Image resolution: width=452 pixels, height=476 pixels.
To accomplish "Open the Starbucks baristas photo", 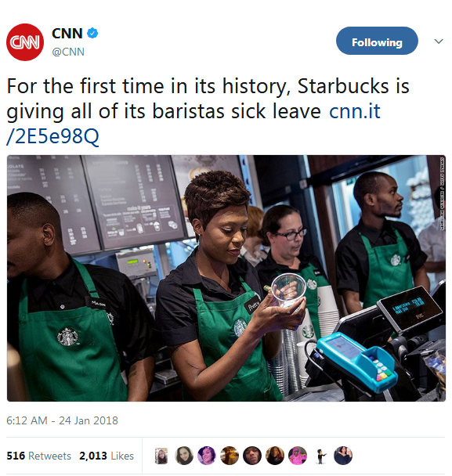I will coord(226,278).
